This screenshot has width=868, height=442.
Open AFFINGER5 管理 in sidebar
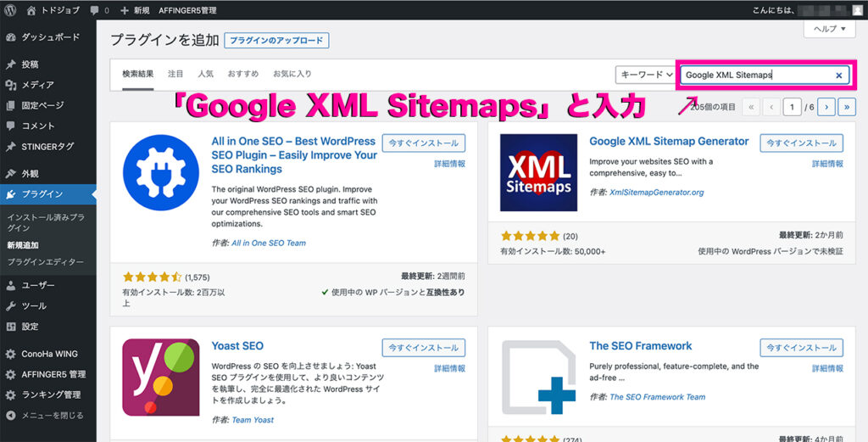pyautogui.click(x=48, y=374)
